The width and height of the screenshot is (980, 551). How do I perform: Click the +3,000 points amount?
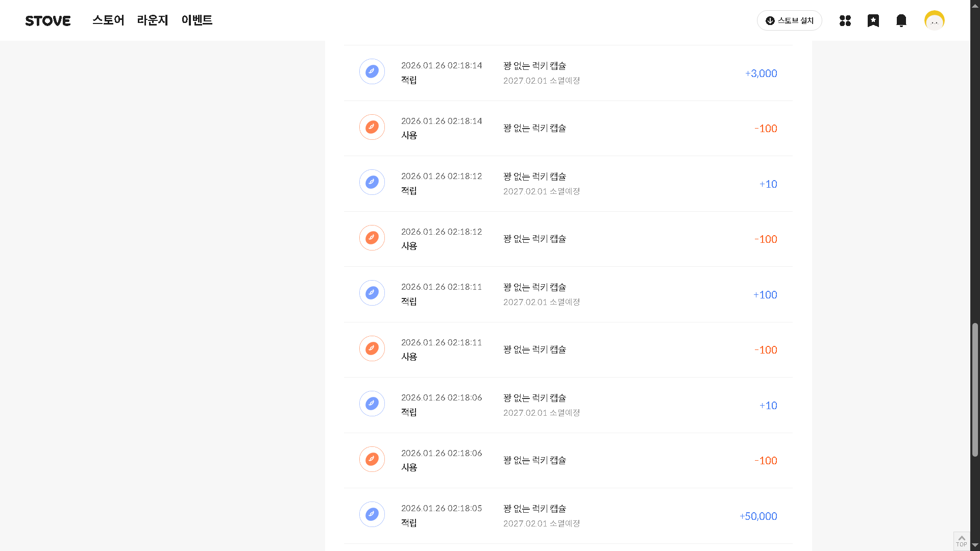point(761,73)
